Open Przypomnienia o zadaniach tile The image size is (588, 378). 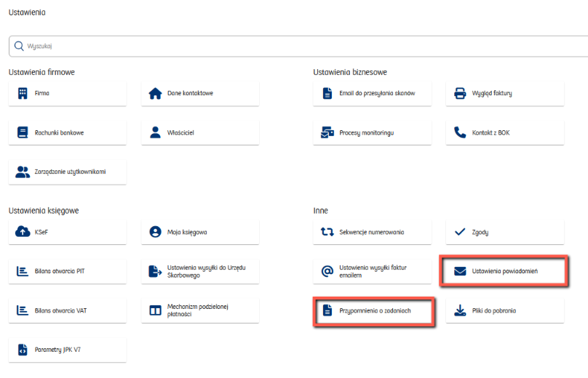[x=373, y=310]
